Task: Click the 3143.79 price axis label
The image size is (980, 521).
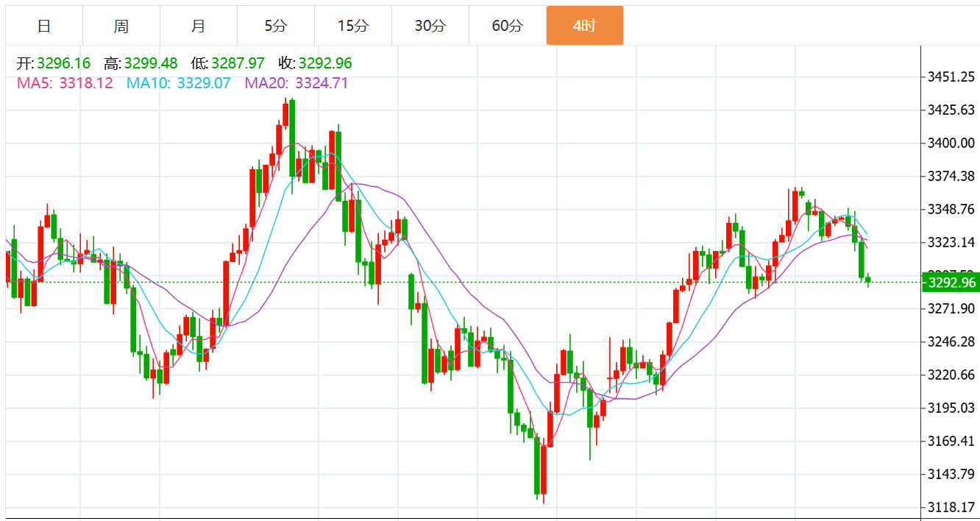Action: click(x=951, y=474)
